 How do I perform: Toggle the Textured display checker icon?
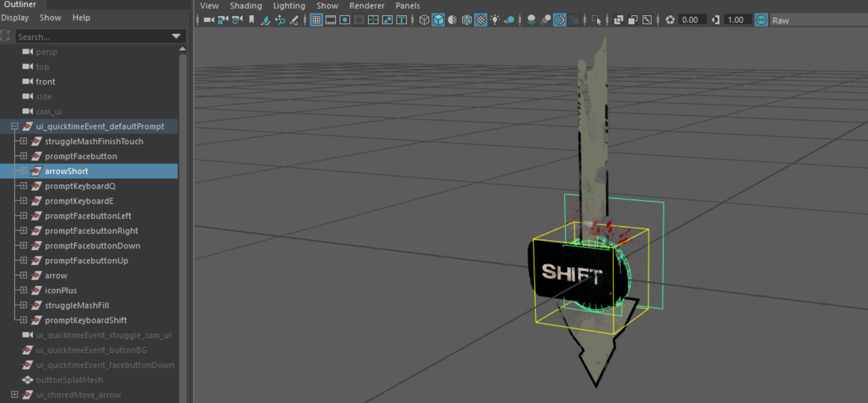480,20
